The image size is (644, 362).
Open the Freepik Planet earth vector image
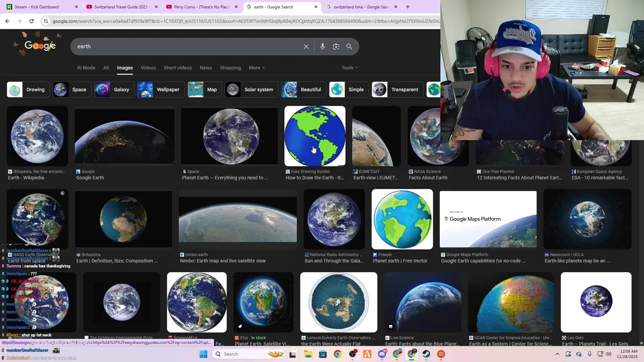[402, 219]
